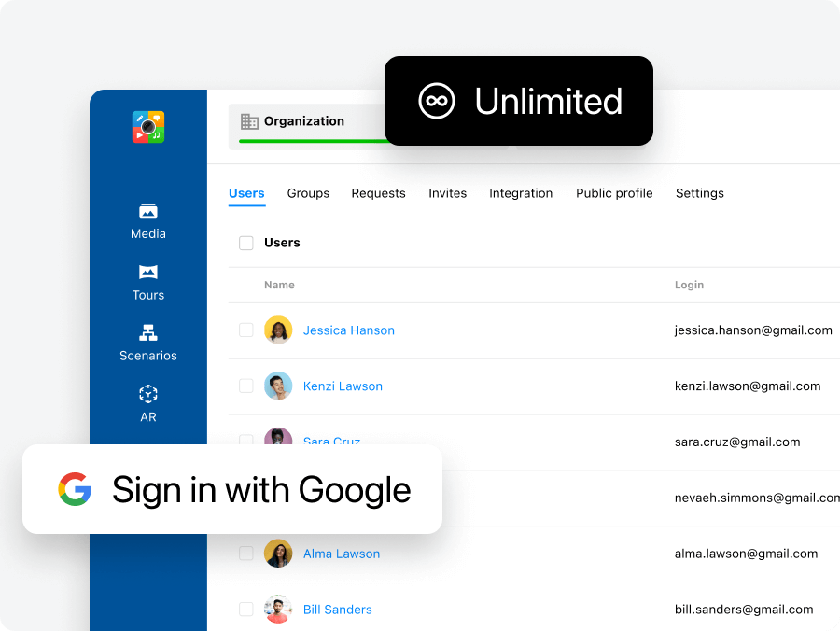
Task: Open the AR cube icon
Action: pyautogui.click(x=147, y=394)
